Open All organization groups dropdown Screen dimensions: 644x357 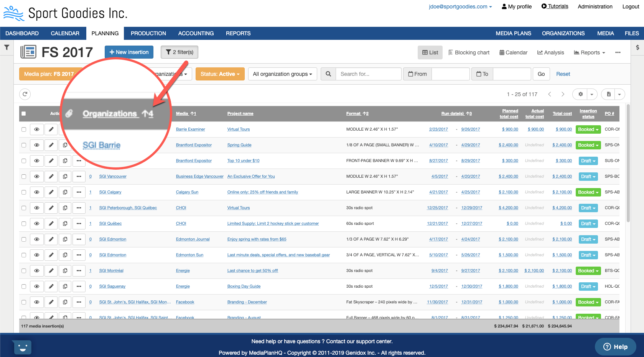282,74
